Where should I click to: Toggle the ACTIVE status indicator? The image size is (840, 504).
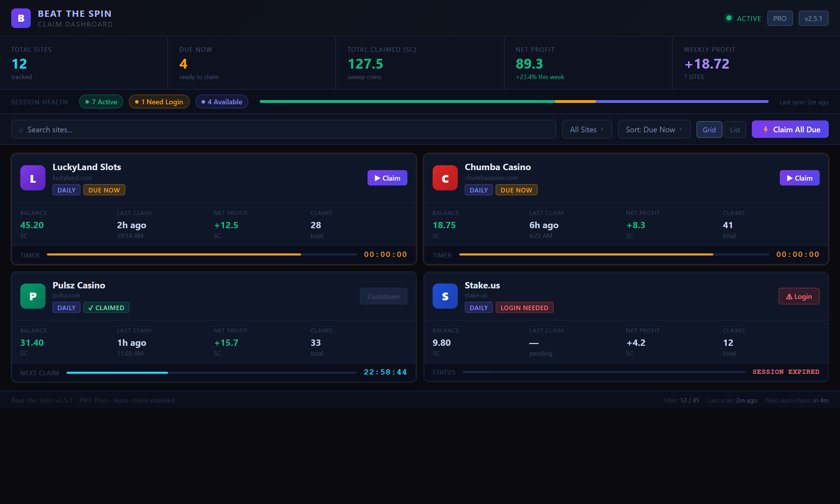click(729, 18)
